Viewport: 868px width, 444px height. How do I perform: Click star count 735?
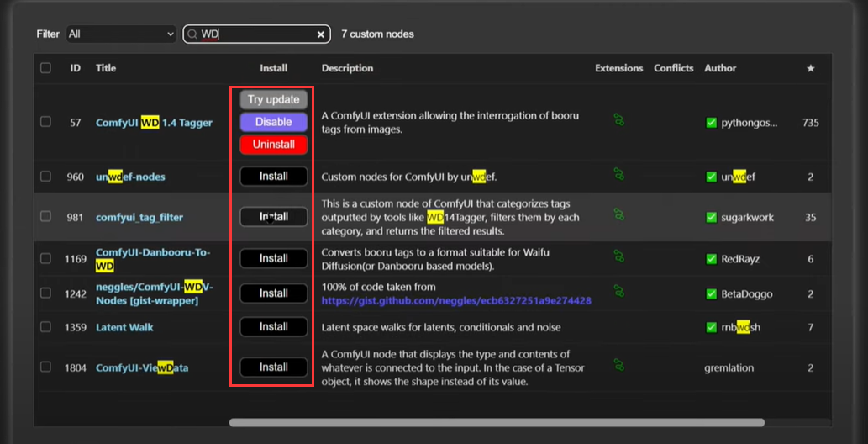pyautogui.click(x=810, y=123)
